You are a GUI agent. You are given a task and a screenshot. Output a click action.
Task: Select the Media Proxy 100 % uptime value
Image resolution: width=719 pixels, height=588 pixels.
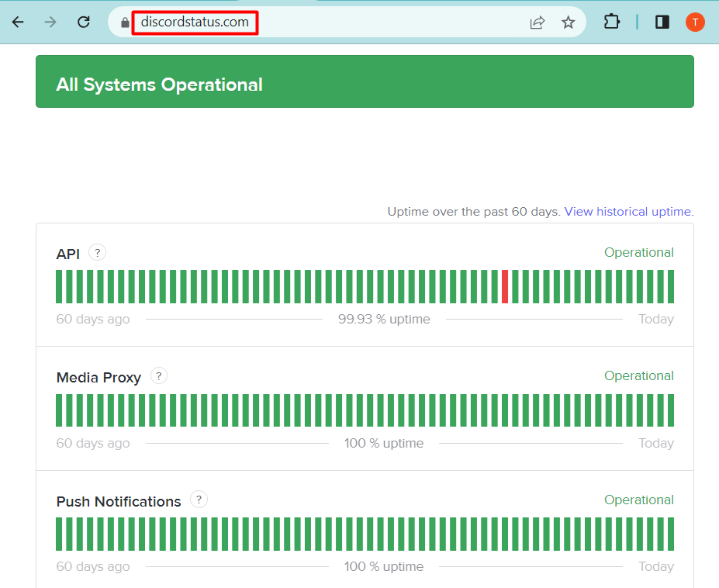384,443
